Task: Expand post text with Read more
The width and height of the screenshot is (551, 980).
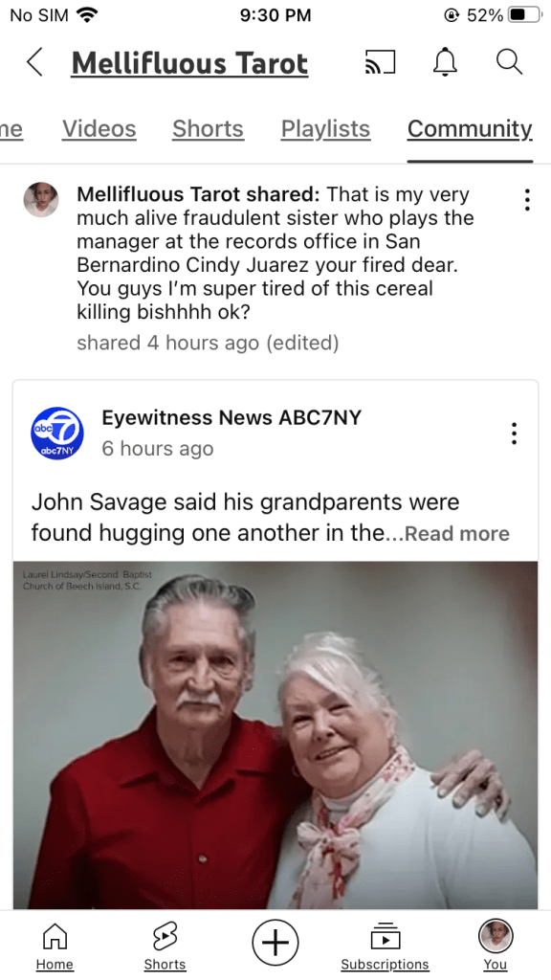Action: tap(457, 534)
